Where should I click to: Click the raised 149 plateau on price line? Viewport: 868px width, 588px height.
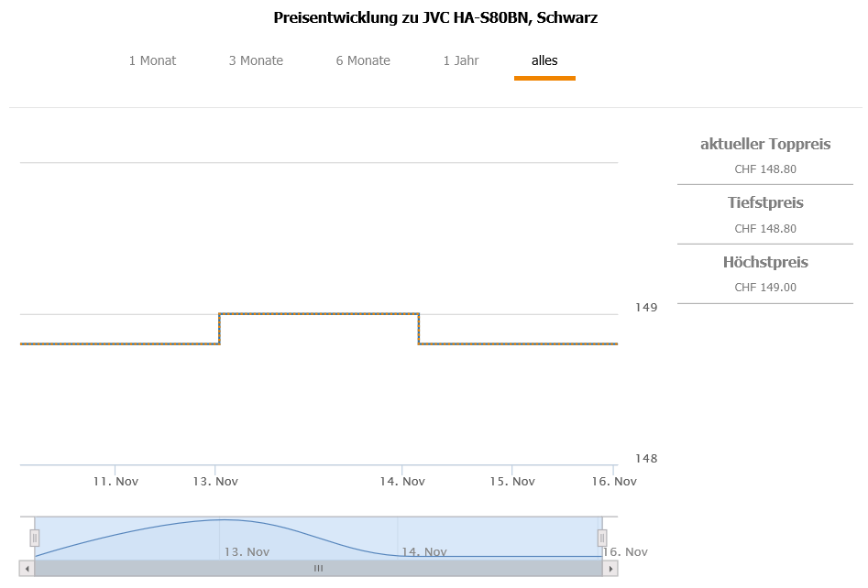pyautogui.click(x=319, y=314)
